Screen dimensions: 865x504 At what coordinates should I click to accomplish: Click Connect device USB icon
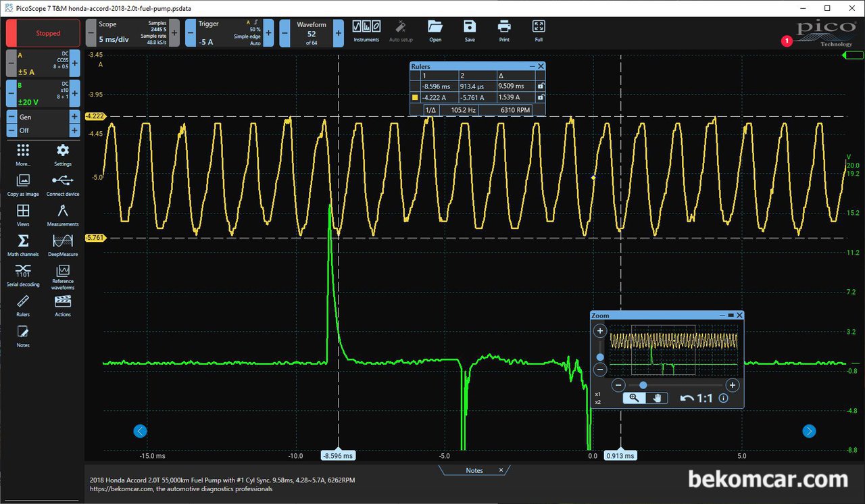tap(63, 184)
